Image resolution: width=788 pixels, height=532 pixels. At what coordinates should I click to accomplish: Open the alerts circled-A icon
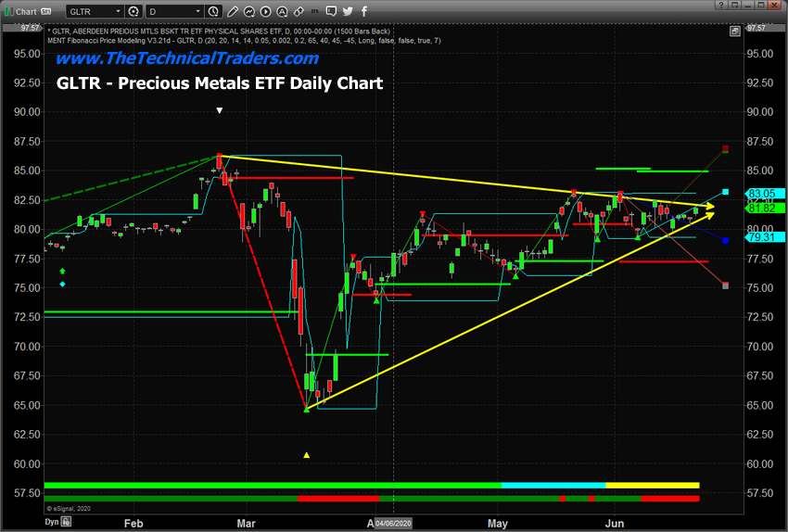tap(282, 11)
